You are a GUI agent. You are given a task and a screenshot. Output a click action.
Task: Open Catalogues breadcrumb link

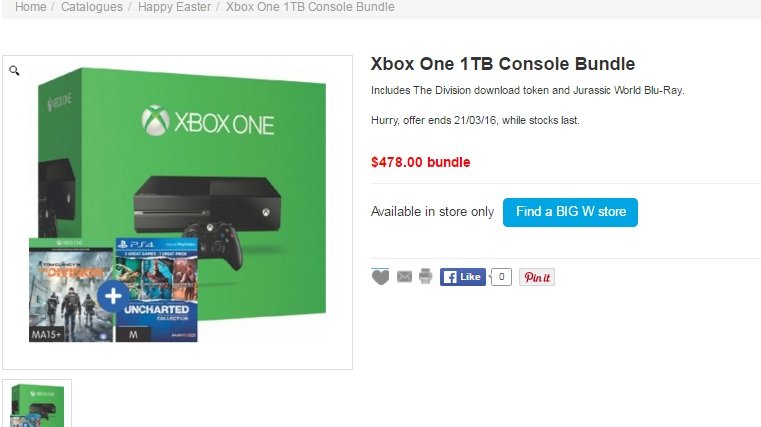(92, 7)
